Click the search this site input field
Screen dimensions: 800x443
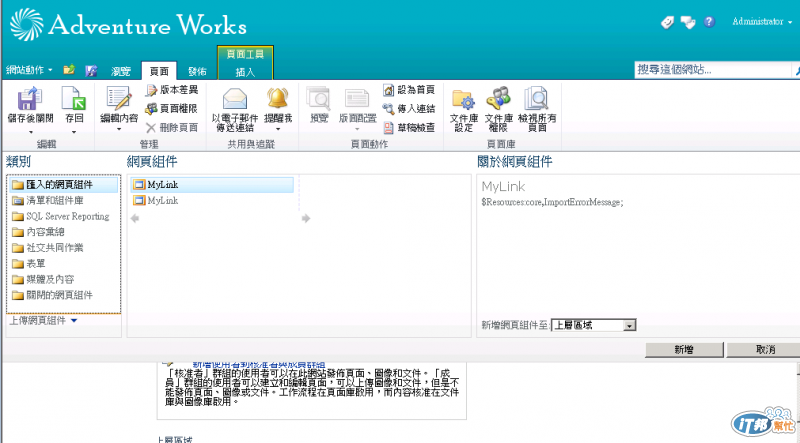[x=713, y=70]
